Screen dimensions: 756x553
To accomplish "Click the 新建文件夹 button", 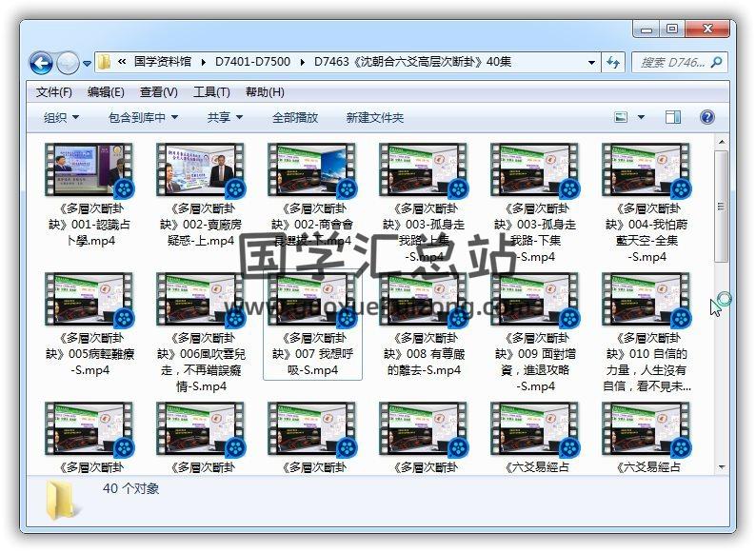I will 374,117.
